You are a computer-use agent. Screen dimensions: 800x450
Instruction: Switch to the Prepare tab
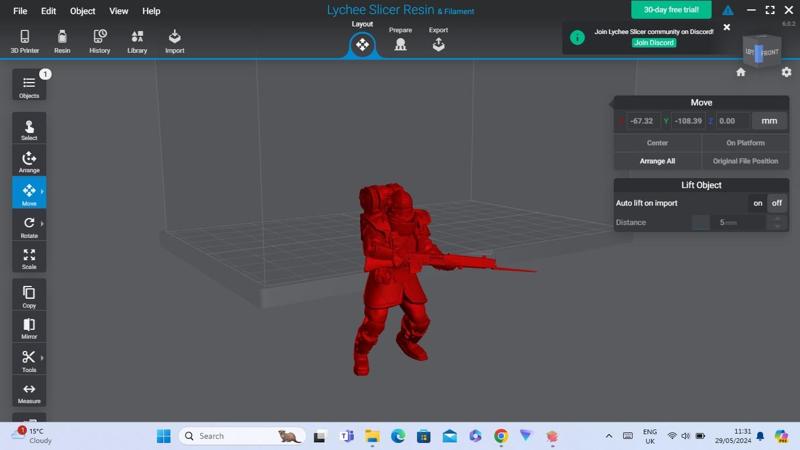point(400,41)
